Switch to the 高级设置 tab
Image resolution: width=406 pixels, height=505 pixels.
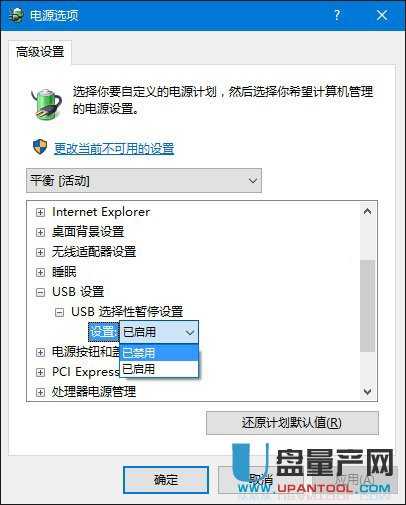tap(40, 52)
